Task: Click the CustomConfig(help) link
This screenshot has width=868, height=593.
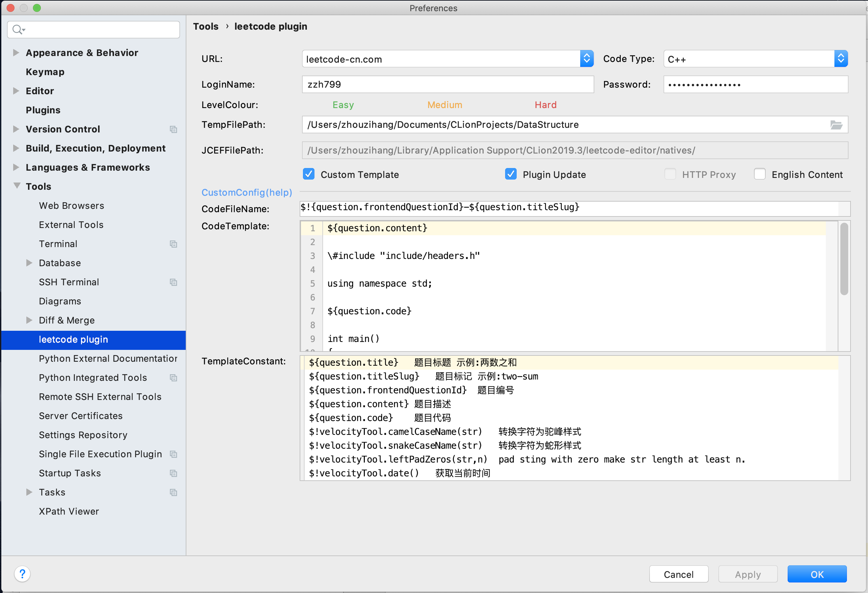Action: click(x=247, y=192)
